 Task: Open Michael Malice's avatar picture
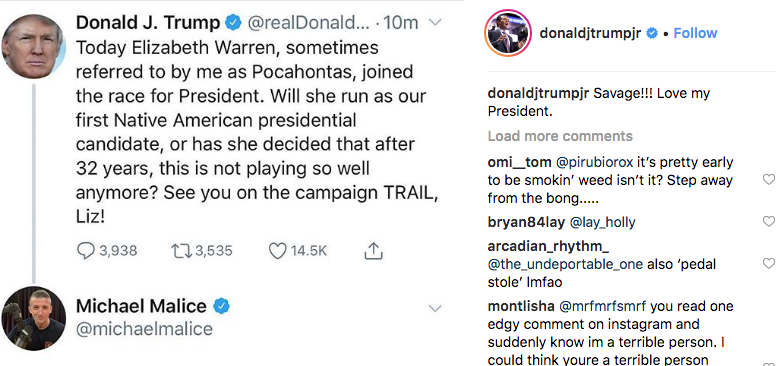(34, 318)
